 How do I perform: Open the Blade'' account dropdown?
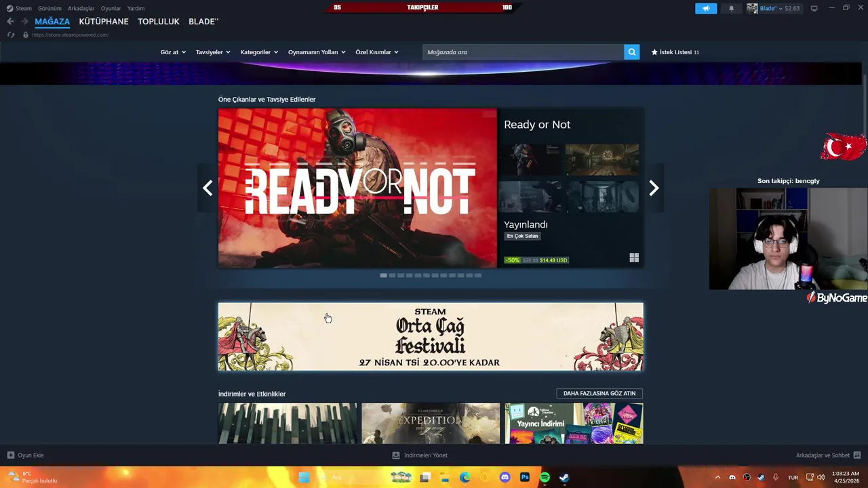click(x=771, y=8)
